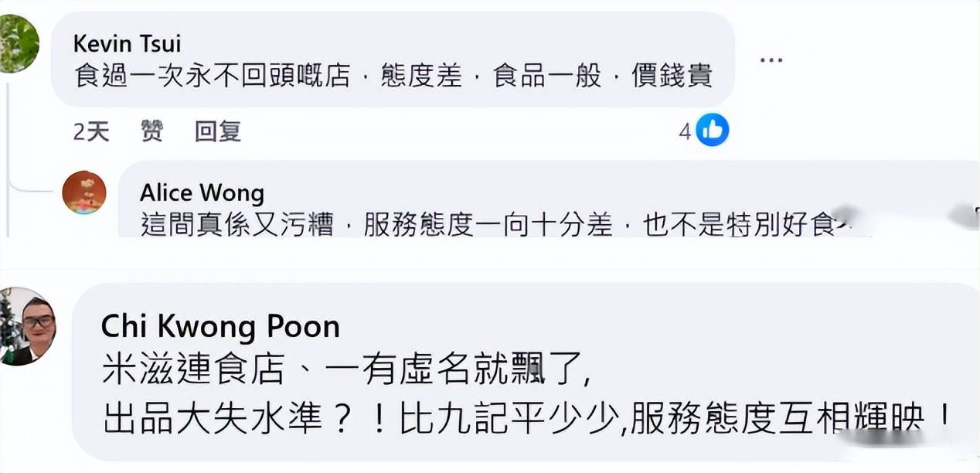This screenshot has height=473, width=980.
Task: View the 4 reactions count
Action: 685,132
